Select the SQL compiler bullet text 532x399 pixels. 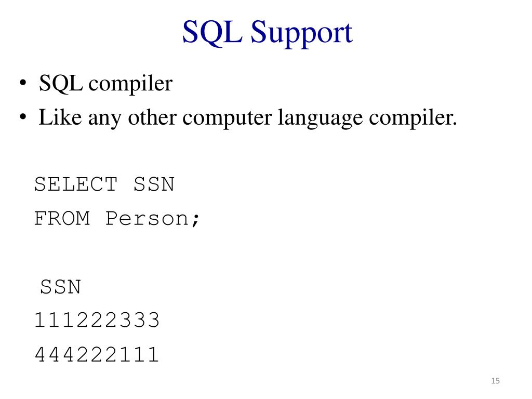click(105, 84)
